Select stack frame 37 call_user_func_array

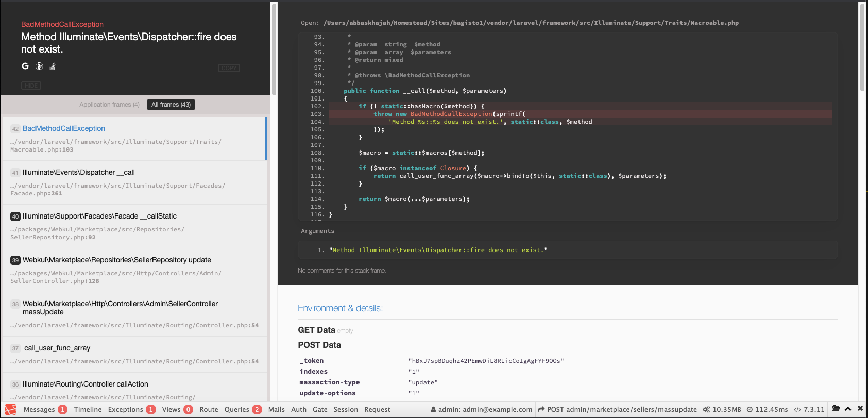tap(134, 355)
